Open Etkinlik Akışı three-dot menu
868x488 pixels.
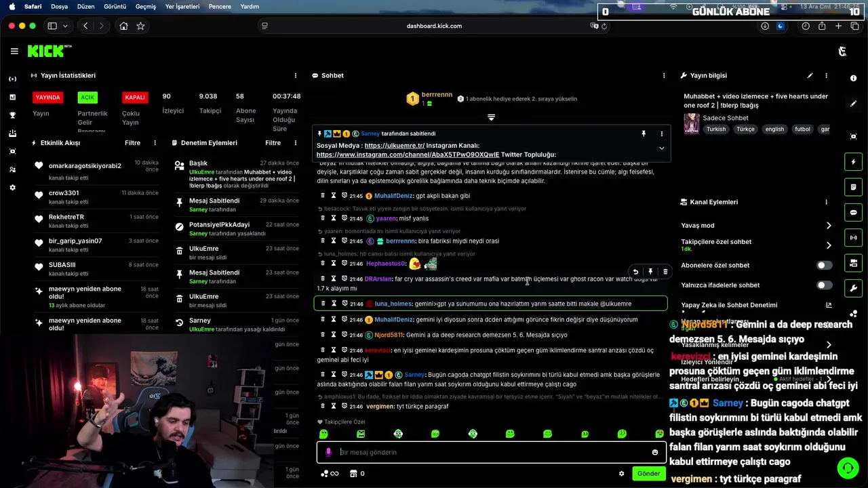click(155, 143)
